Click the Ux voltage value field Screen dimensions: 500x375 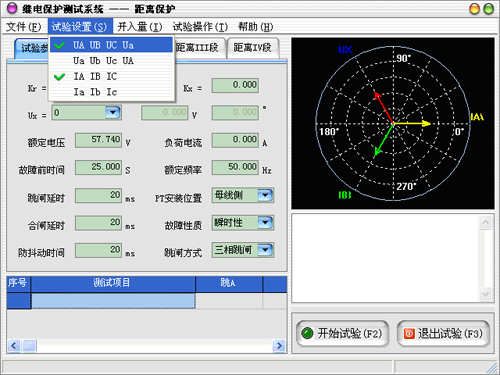coord(165,113)
